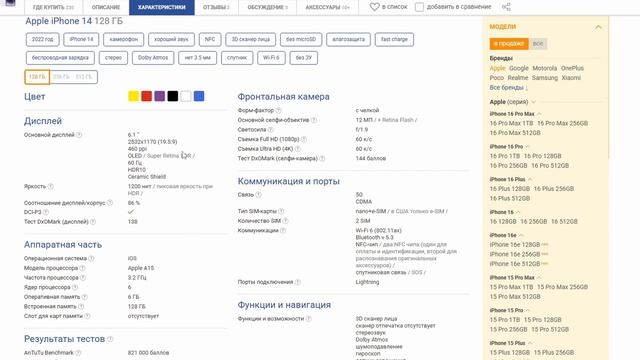Open help icon next to Встроенная память
This screenshot has width=640, height=360.
[x=81, y=307]
